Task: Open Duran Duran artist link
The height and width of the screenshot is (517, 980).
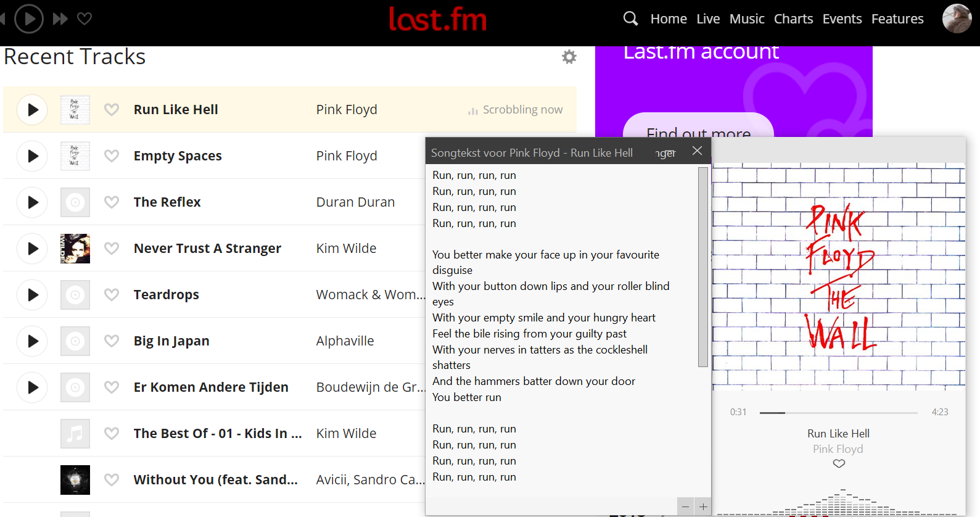Action: tap(355, 202)
